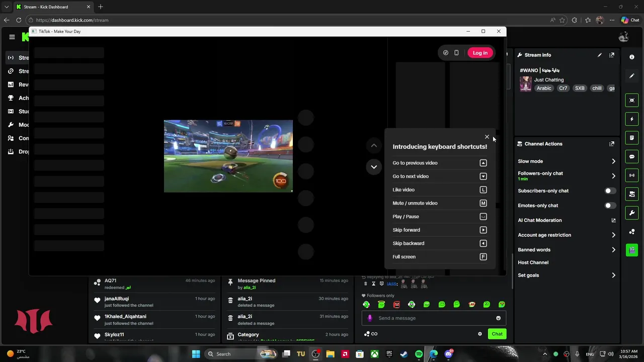The height and width of the screenshot is (362, 644).
Task: Pop out the Channel Actions panel
Action: click(x=612, y=144)
